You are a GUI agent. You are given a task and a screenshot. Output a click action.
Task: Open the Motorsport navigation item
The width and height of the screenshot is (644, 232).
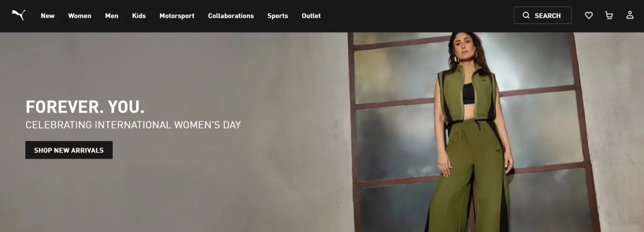(177, 16)
